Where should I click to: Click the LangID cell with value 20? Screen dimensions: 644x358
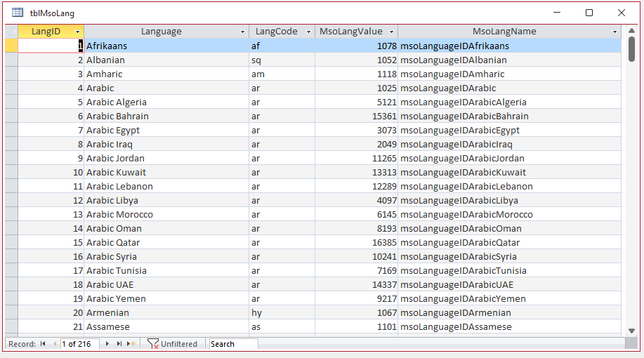click(51, 313)
